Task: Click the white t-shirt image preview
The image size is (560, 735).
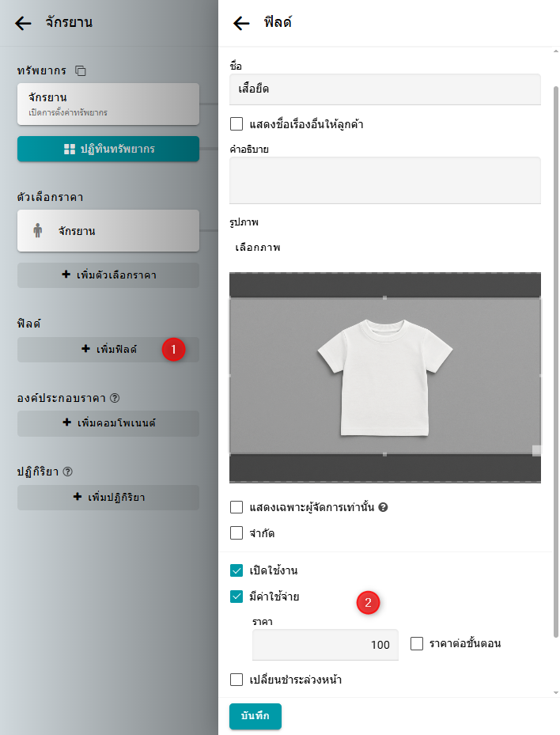Action: [384, 375]
